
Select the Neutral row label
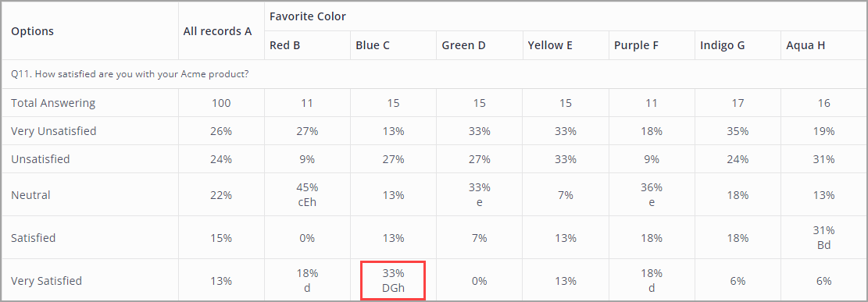[30, 194]
